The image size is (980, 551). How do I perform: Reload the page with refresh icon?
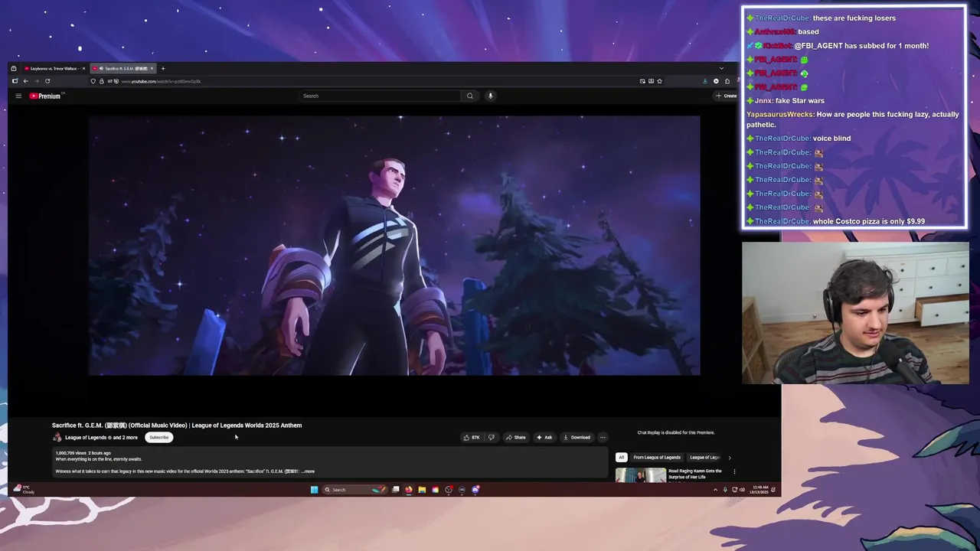coord(47,81)
